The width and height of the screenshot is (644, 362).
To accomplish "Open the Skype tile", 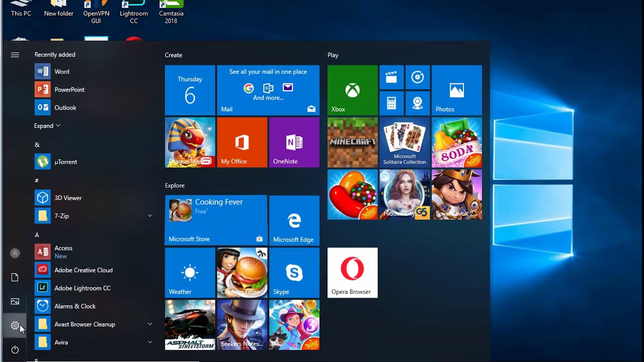I will coord(294,273).
